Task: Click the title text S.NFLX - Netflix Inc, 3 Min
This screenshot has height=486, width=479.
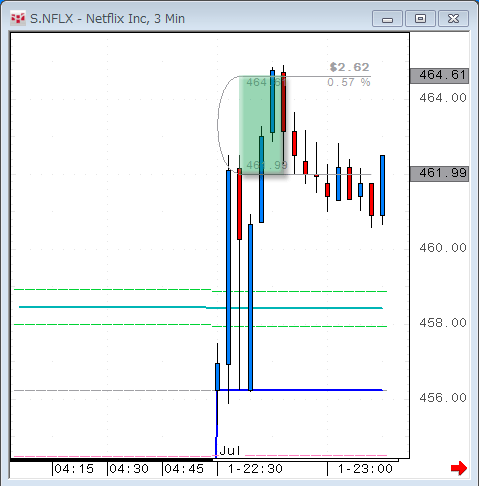Action: click(107, 19)
